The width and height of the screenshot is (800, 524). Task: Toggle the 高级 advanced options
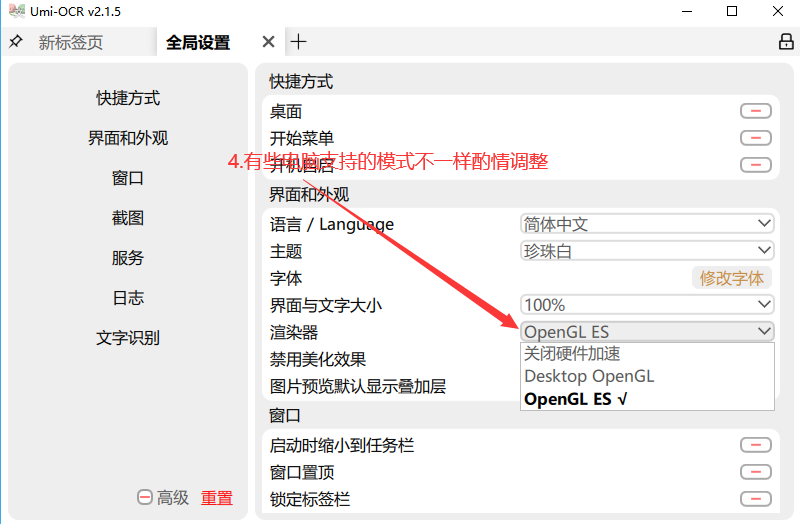tap(163, 497)
